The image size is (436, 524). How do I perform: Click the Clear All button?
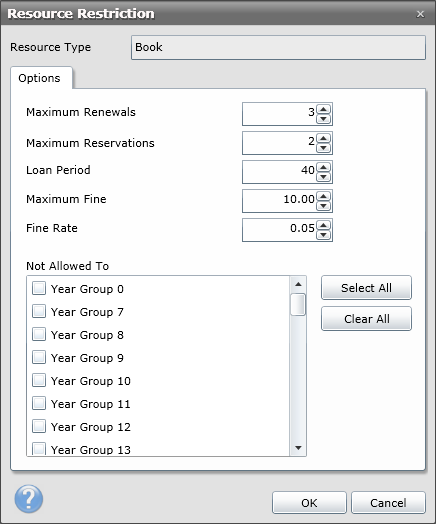coord(366,319)
